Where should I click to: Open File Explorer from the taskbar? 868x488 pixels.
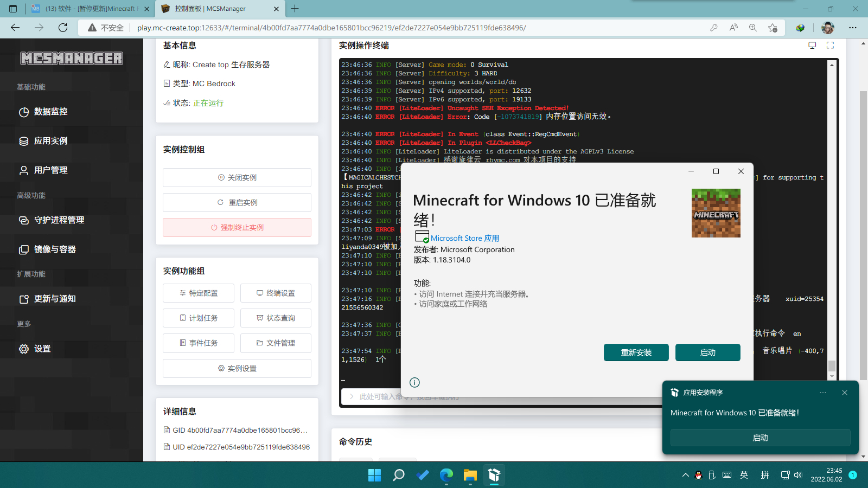tap(470, 476)
